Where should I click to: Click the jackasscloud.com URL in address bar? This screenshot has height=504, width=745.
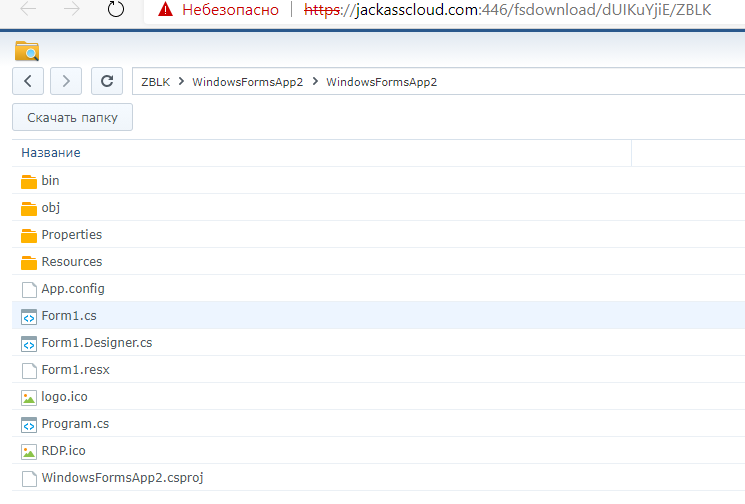pos(507,10)
